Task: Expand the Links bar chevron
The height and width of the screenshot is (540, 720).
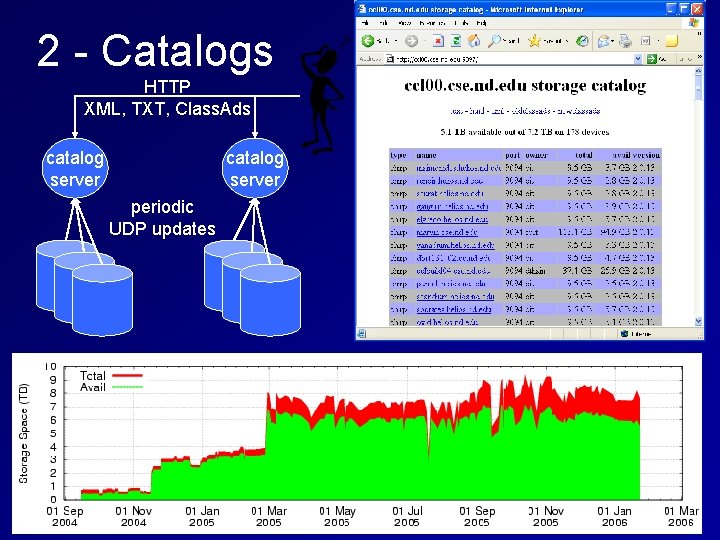Action: click(699, 57)
